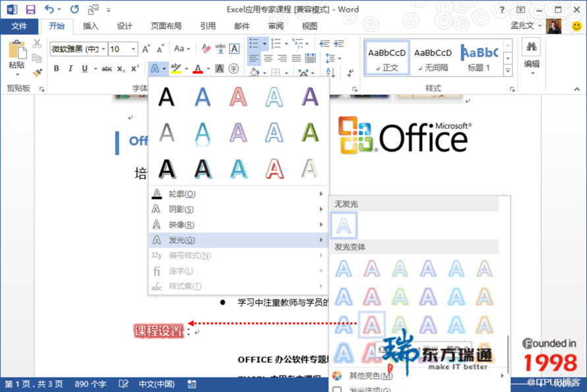Switch to the 插入 (Insert) tab
This screenshot has height=392, width=587.
[x=90, y=26]
